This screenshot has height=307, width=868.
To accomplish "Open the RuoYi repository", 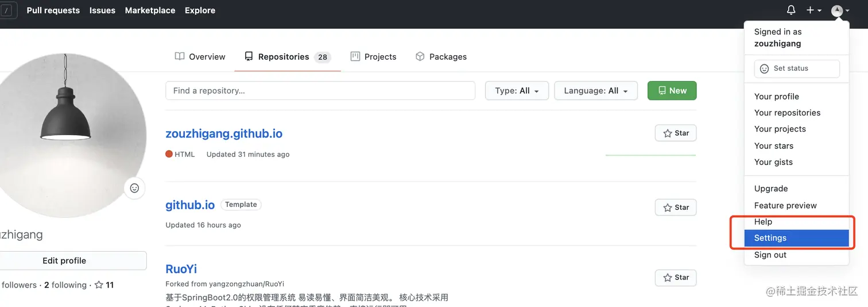I will point(181,269).
